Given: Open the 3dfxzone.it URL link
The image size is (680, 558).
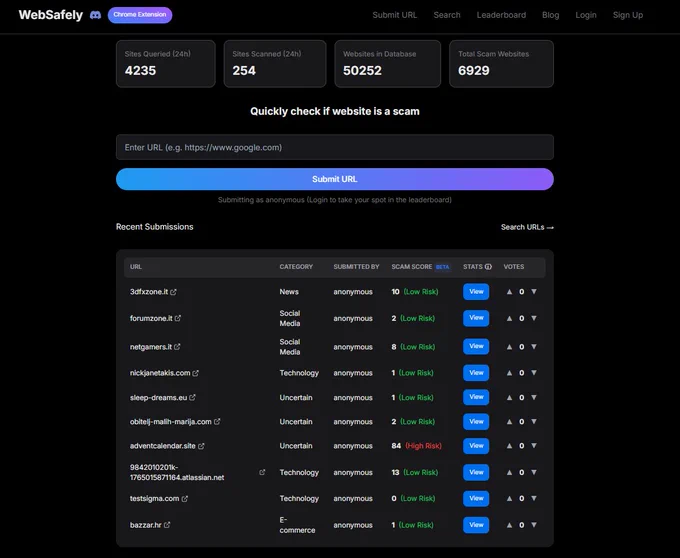Looking at the screenshot, I should click(149, 292).
